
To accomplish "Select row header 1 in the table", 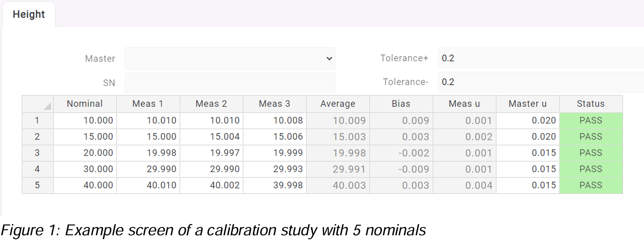I will click(37, 120).
